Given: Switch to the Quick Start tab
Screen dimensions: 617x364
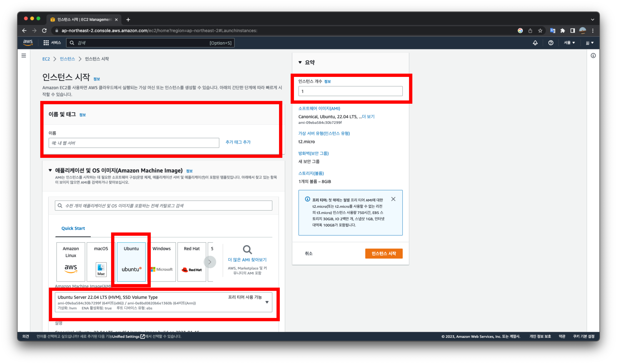Looking at the screenshot, I should (x=73, y=228).
